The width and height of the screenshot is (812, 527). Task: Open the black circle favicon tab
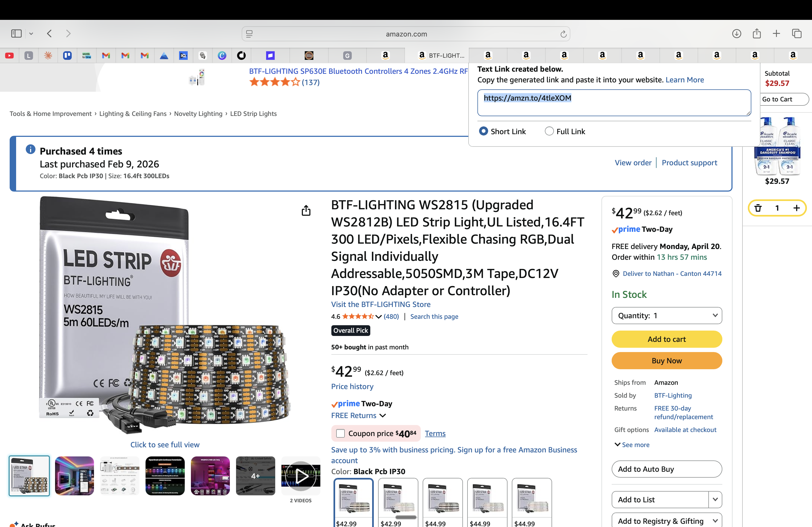coord(241,56)
